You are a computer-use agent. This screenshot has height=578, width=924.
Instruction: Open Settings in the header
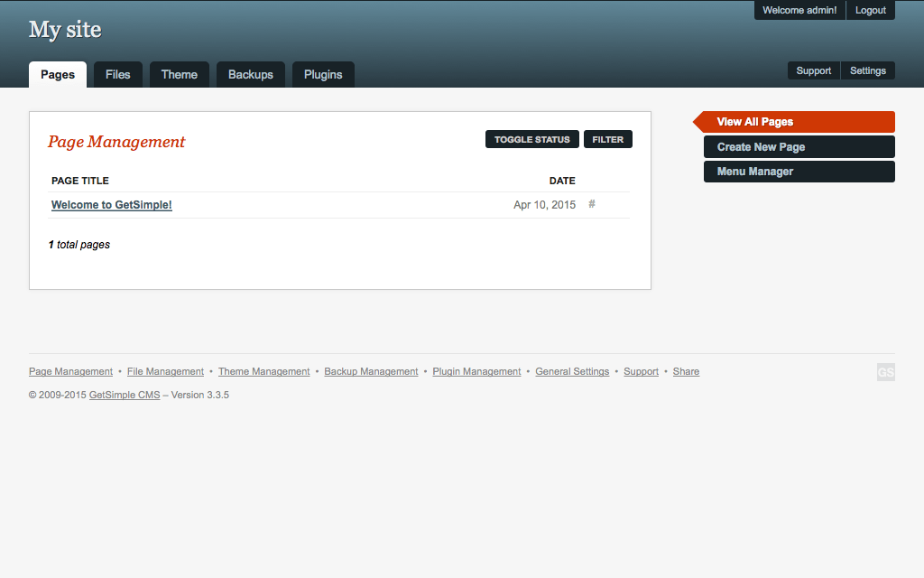(x=867, y=70)
